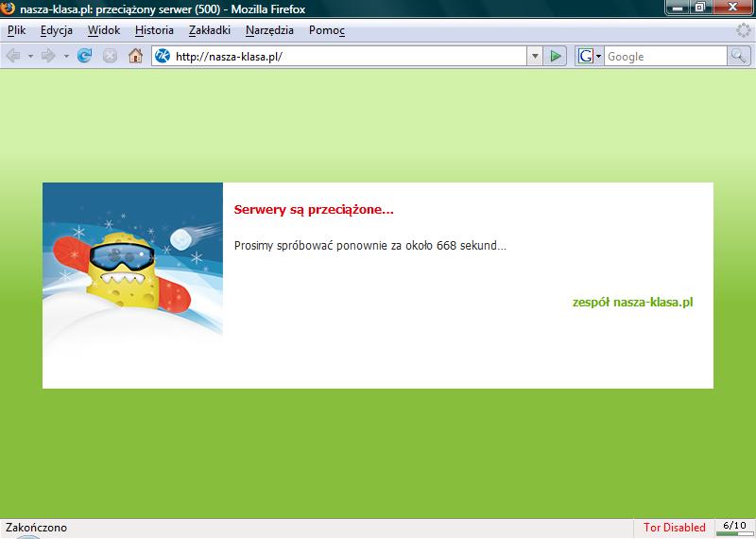Open the Back history dropdown arrow

30,57
